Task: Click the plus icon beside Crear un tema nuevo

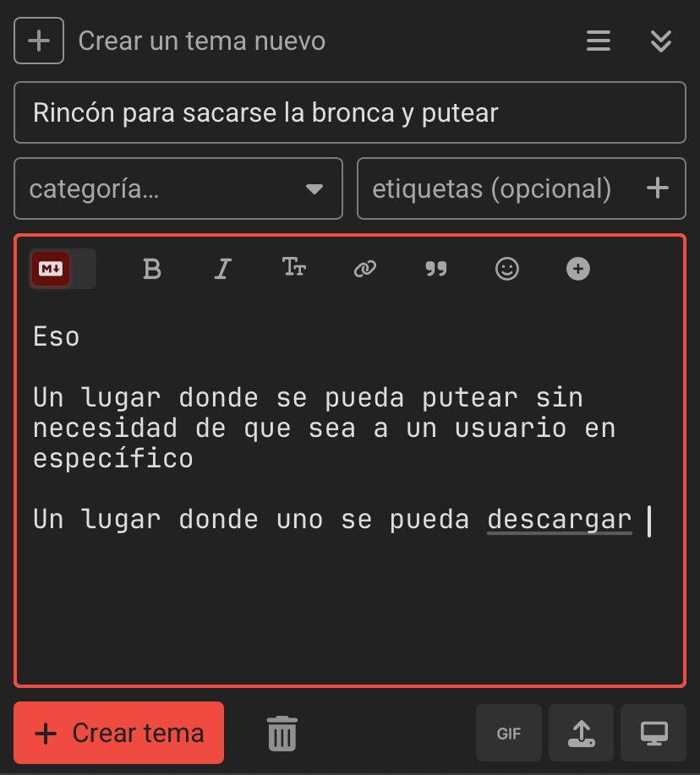Action: tap(39, 41)
